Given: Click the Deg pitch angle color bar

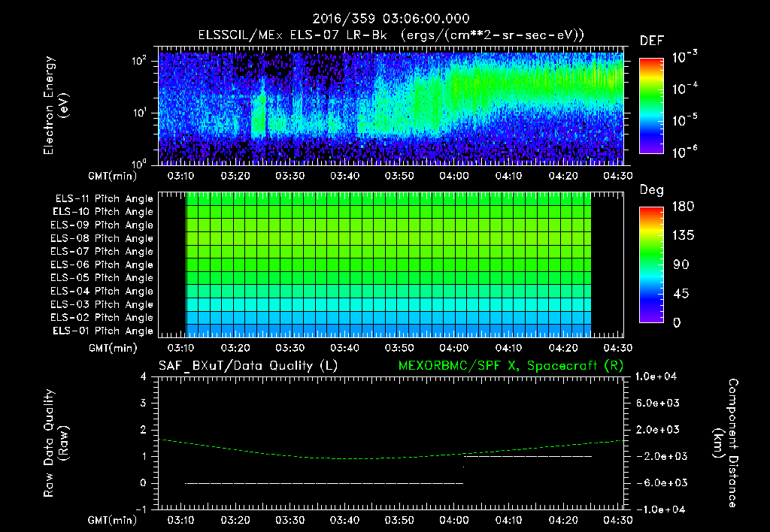Looking at the screenshot, I should click(x=651, y=265).
